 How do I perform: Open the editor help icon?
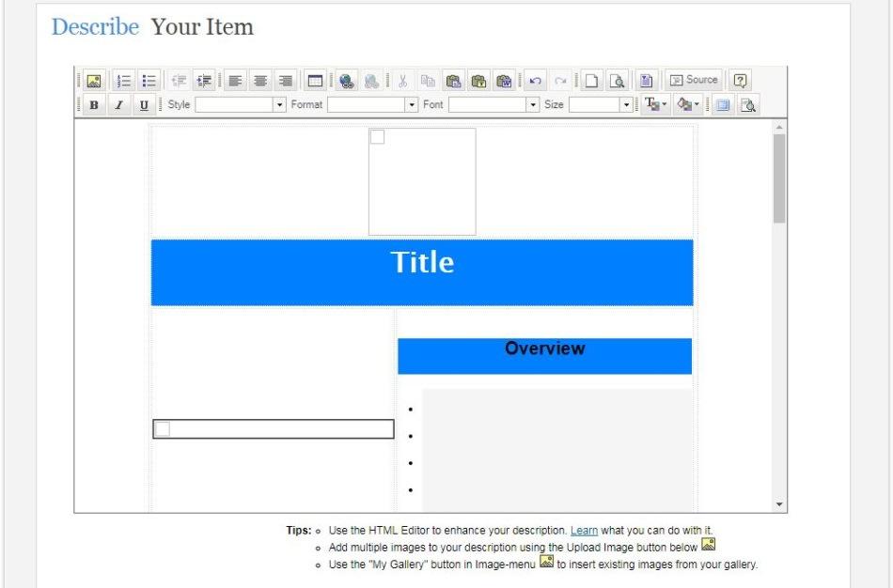(x=740, y=80)
